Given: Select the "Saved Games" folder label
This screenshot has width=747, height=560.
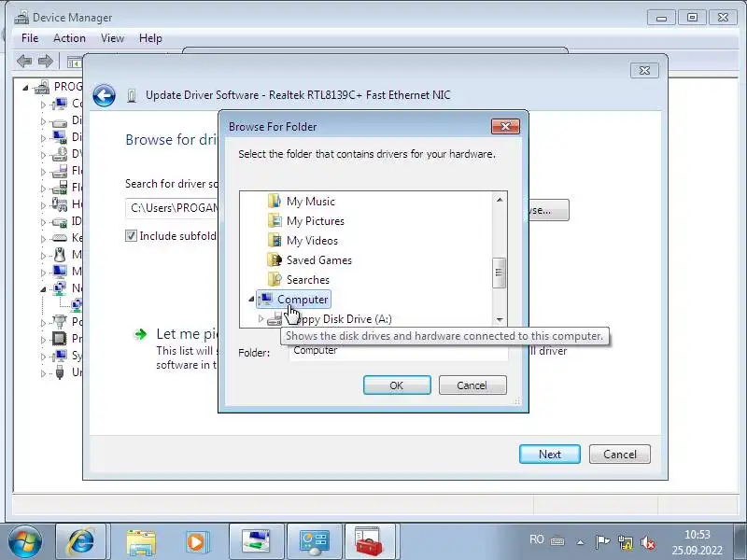Looking at the screenshot, I should click(319, 260).
